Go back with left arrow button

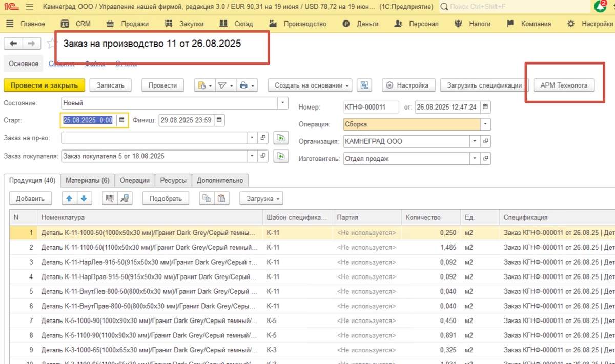coord(14,44)
